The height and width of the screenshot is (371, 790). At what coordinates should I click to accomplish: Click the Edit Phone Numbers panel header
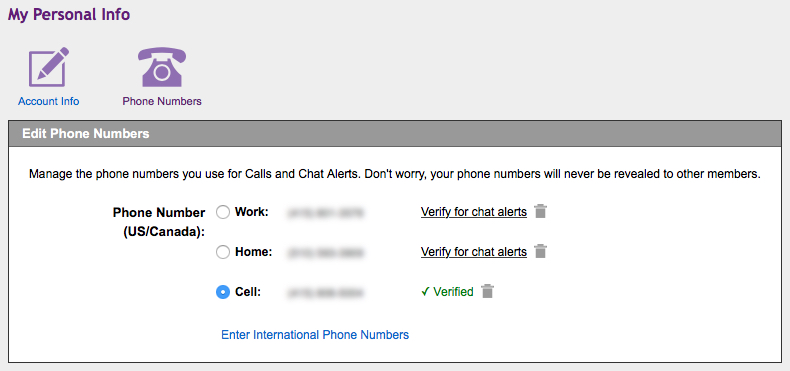(395, 134)
